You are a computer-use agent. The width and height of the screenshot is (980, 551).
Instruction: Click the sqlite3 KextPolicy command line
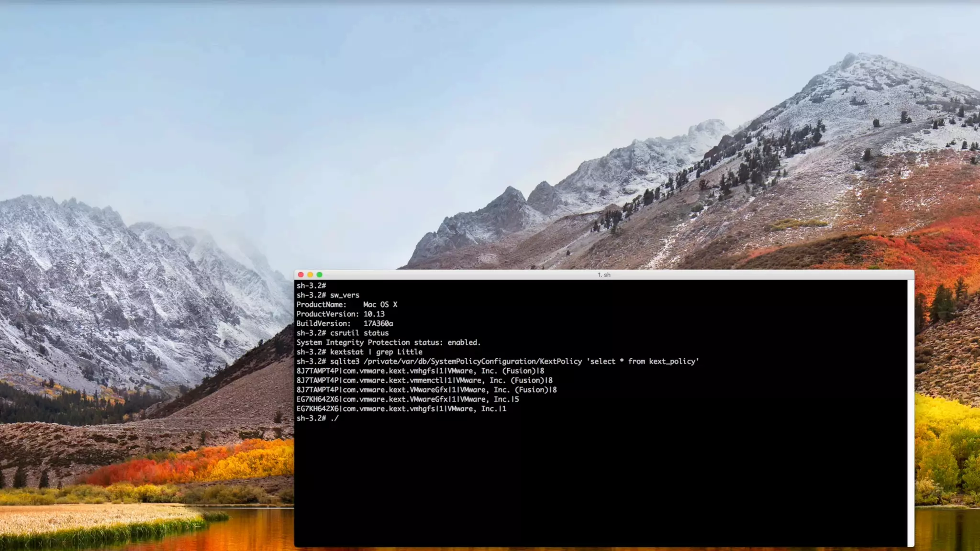(498, 362)
